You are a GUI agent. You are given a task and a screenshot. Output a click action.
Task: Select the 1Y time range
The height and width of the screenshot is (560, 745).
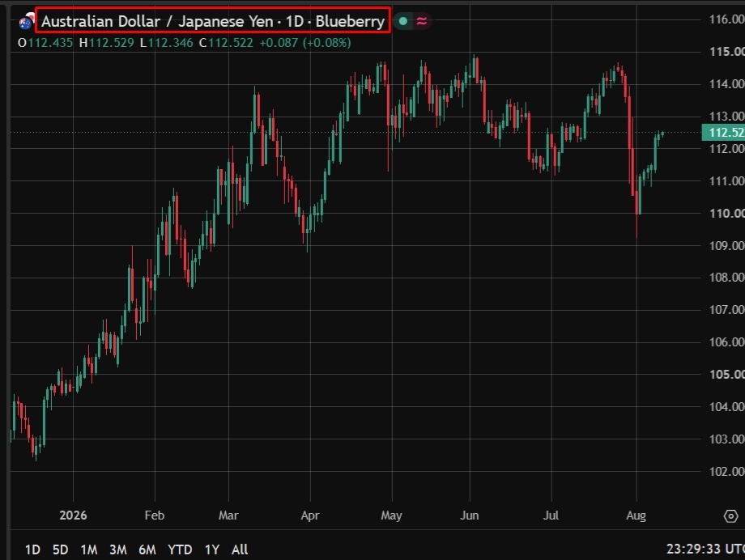pos(212,549)
